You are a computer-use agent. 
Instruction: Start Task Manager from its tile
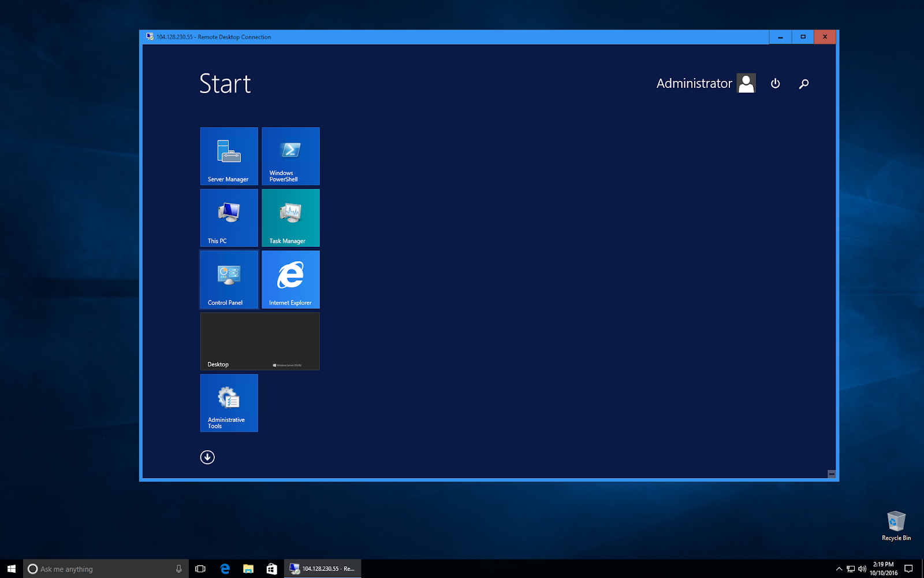(290, 218)
